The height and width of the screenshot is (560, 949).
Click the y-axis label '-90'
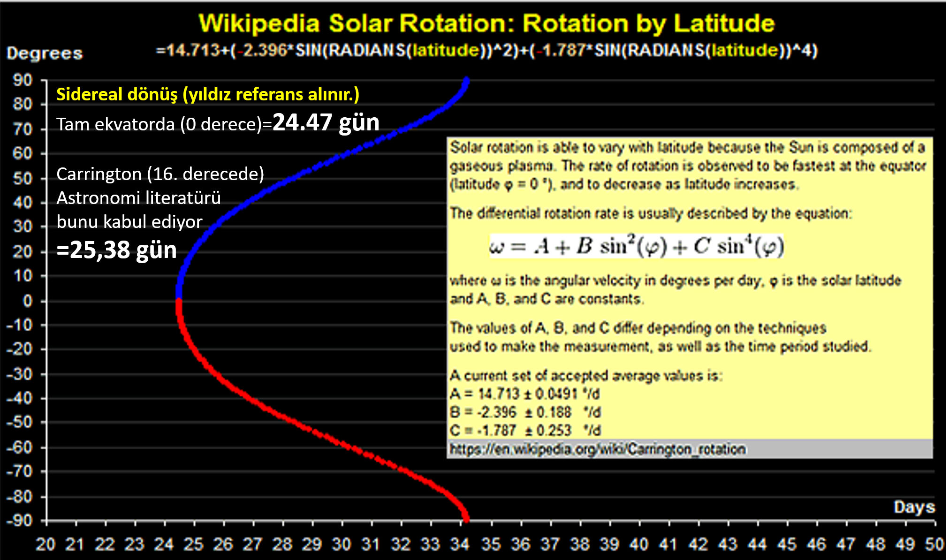(20, 521)
